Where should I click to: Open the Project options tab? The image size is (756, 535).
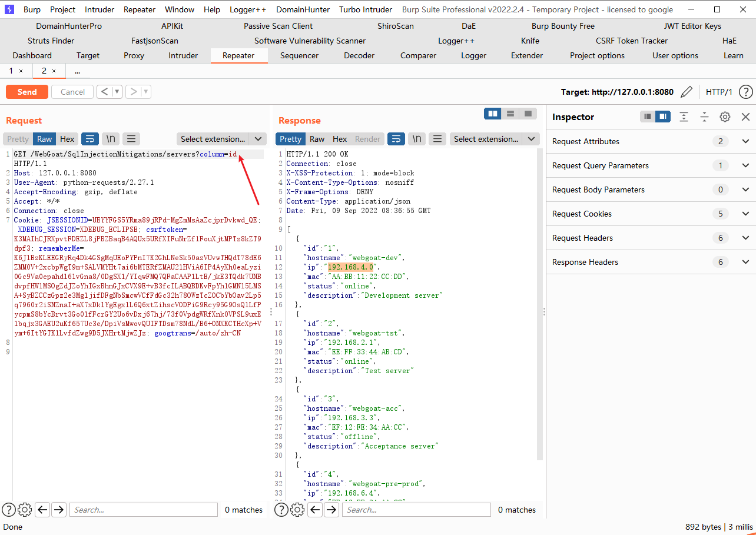[597, 55]
